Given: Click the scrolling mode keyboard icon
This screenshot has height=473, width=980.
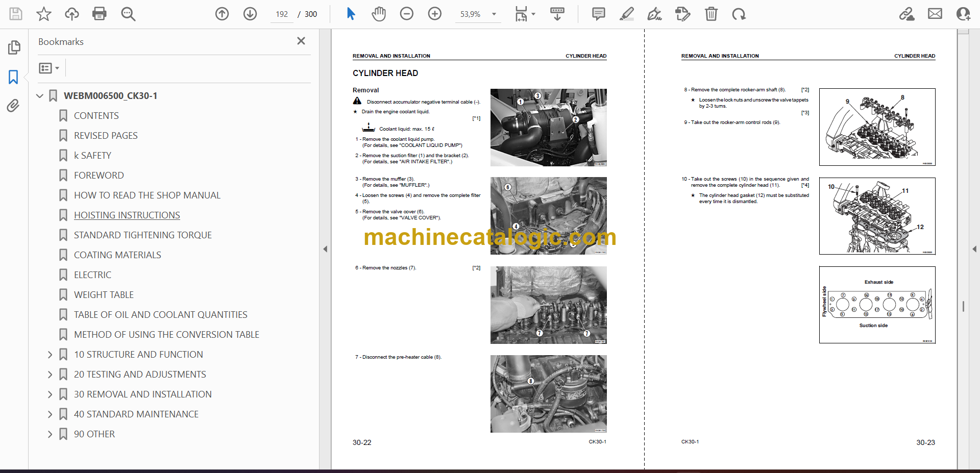Looking at the screenshot, I should pyautogui.click(x=557, y=14).
